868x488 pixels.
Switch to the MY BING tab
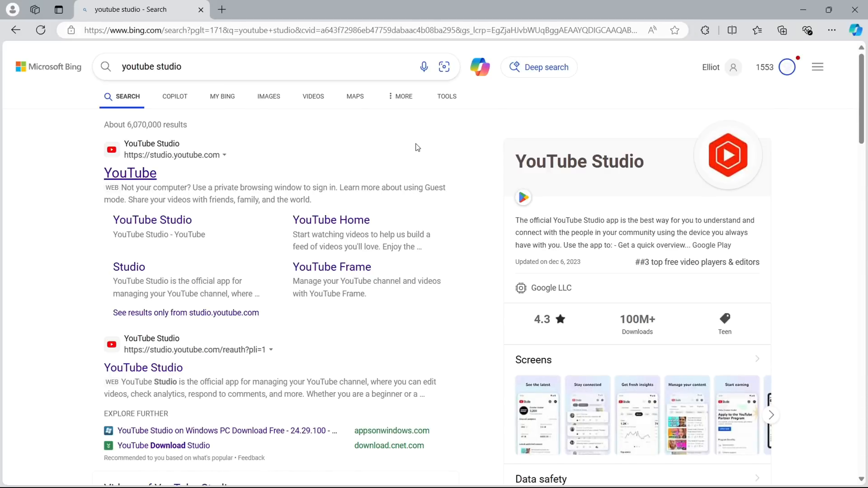(222, 96)
